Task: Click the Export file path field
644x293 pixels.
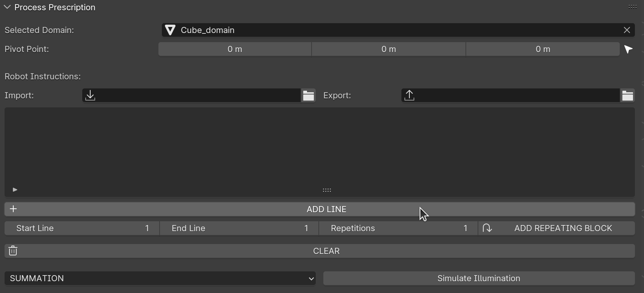Action: 511,96
